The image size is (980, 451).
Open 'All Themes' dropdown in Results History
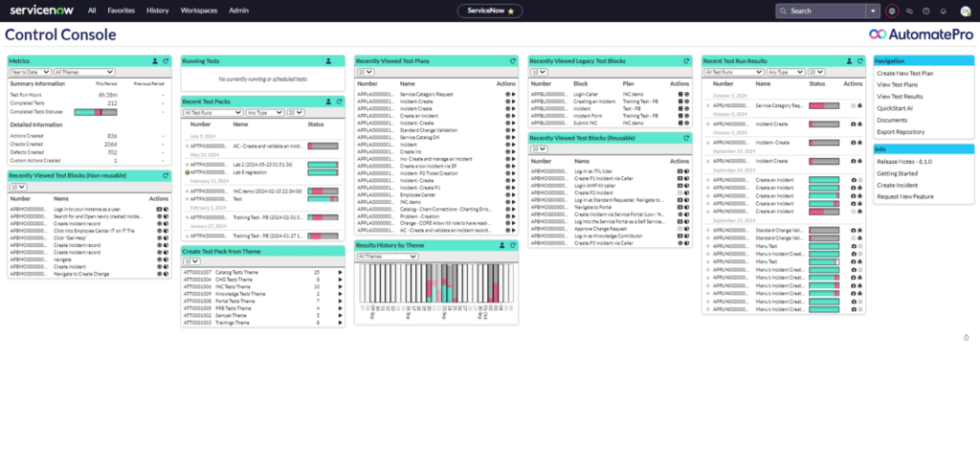[388, 257]
